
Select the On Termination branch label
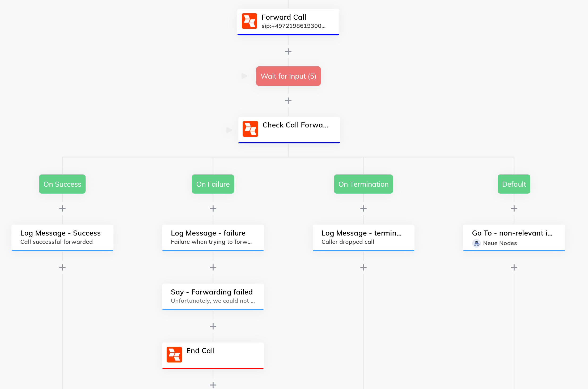(363, 184)
